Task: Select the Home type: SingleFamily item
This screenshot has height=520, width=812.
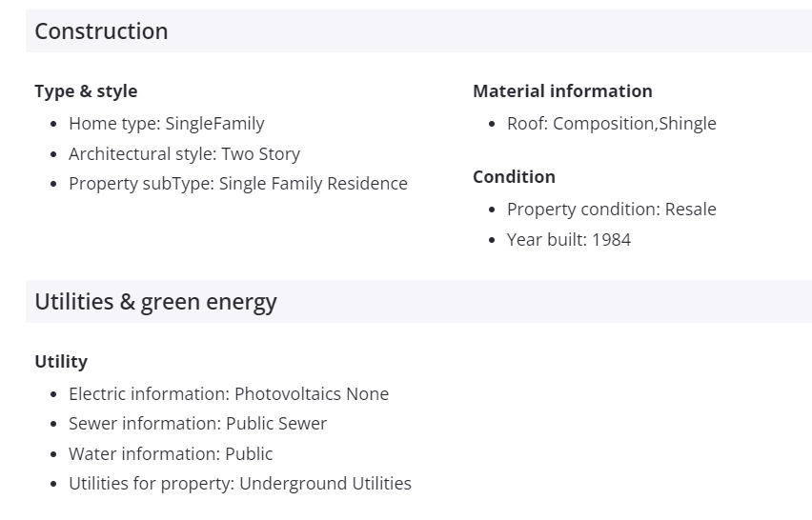Action: (x=166, y=124)
